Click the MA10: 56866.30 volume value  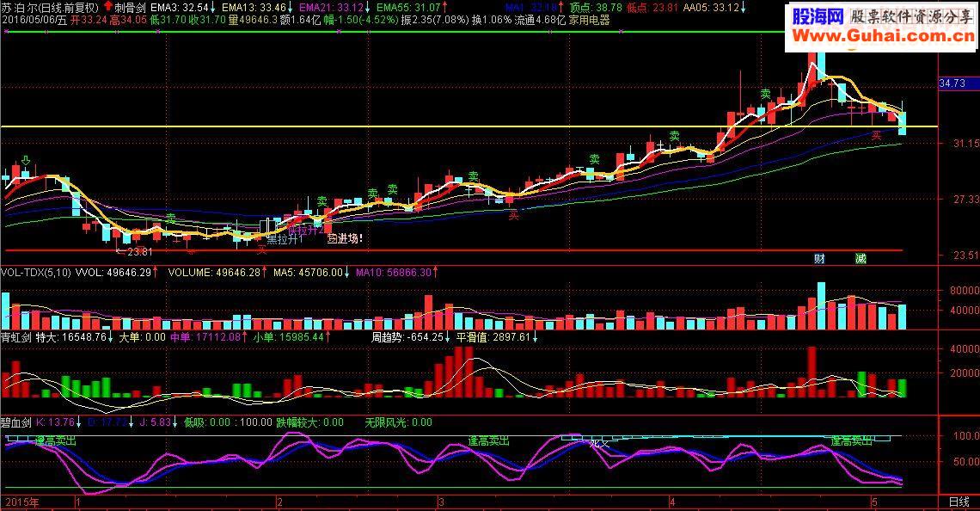pos(394,273)
